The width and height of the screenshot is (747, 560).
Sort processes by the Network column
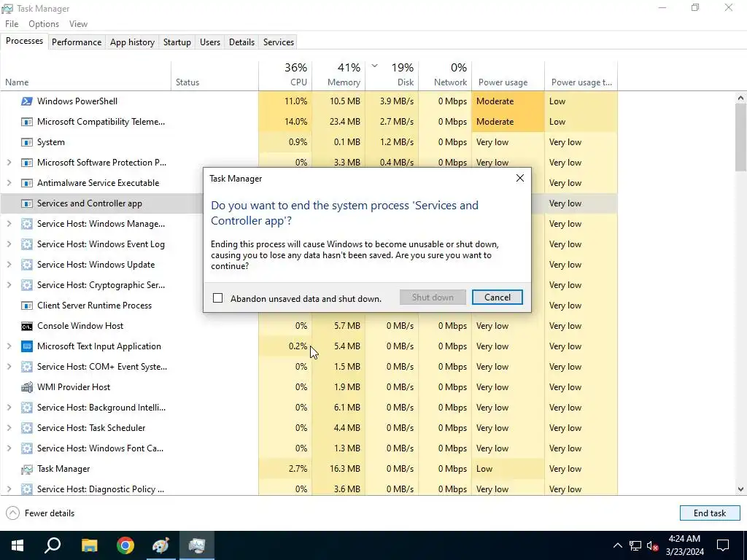click(446, 75)
